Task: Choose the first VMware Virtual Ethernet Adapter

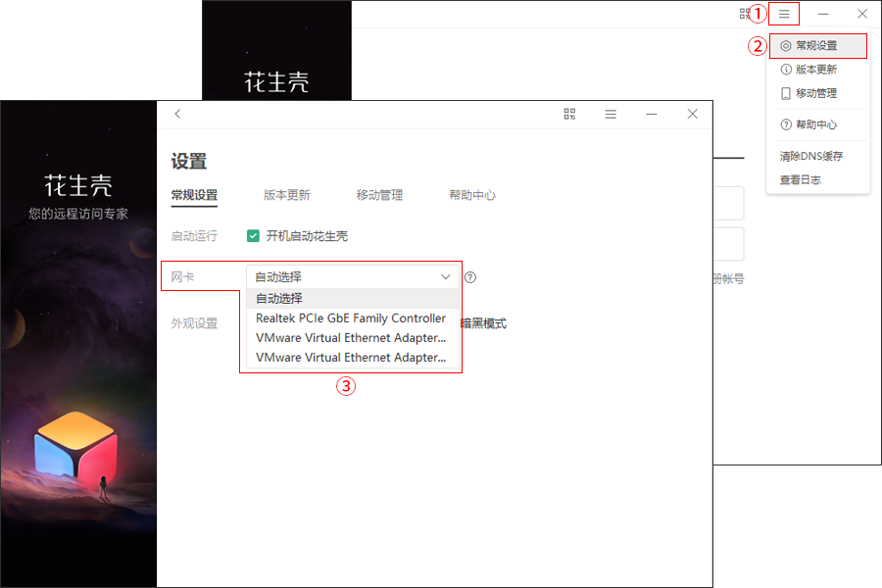Action: click(x=353, y=338)
